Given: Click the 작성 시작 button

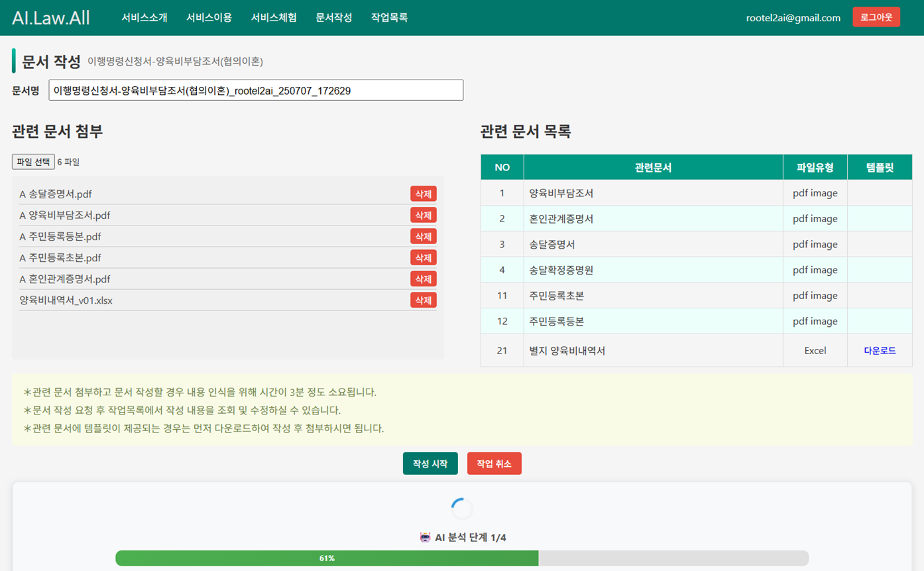Looking at the screenshot, I should pyautogui.click(x=430, y=464).
